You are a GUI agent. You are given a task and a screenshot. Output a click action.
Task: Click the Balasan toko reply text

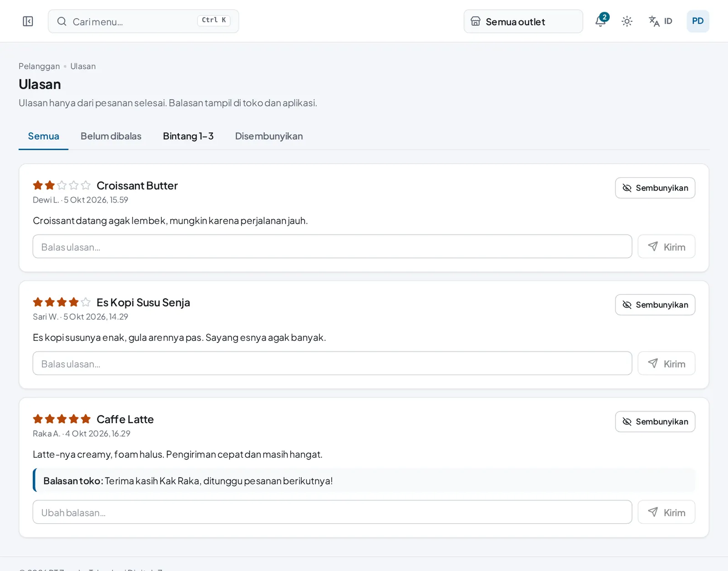[188, 481]
